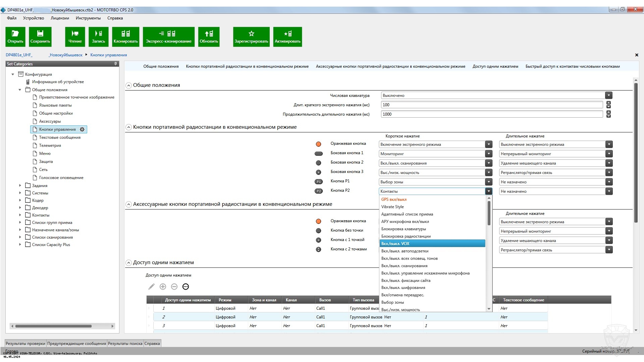
Task: Expand the Контакты tree folder
Action: [20, 215]
